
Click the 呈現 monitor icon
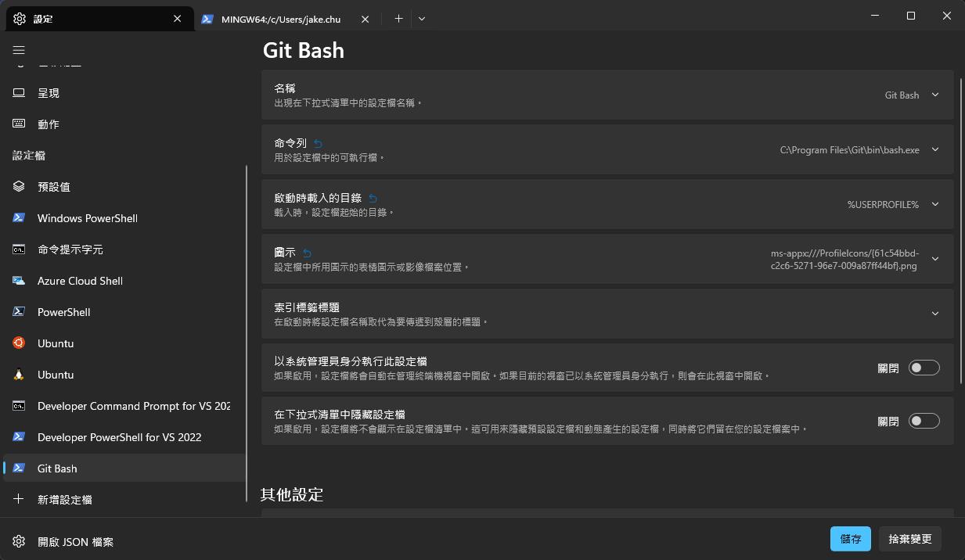tap(19, 92)
